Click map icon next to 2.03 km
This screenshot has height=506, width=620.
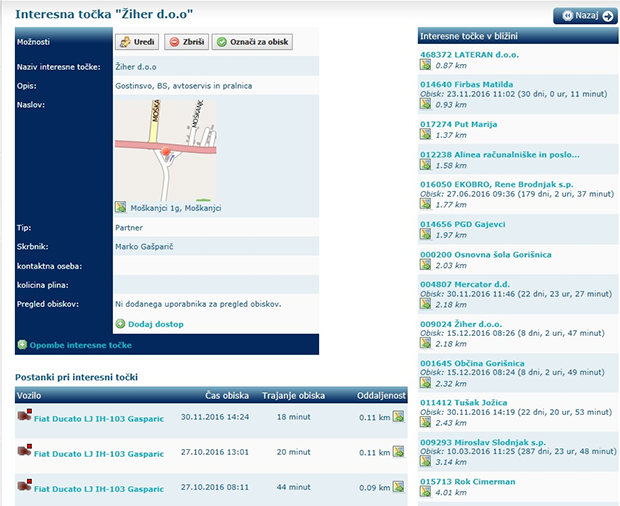coord(425,264)
